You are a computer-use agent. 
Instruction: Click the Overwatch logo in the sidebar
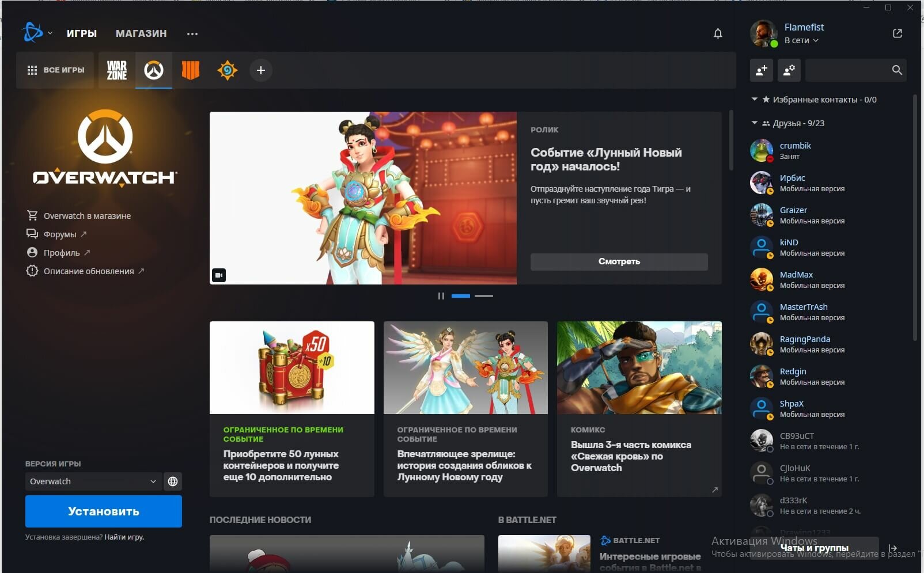point(105,147)
